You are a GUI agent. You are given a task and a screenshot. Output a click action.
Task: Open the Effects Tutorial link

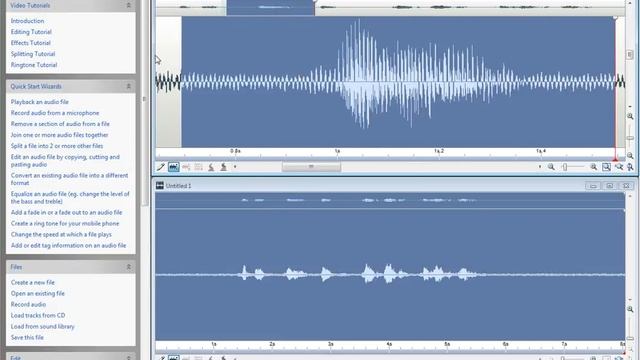pos(31,43)
